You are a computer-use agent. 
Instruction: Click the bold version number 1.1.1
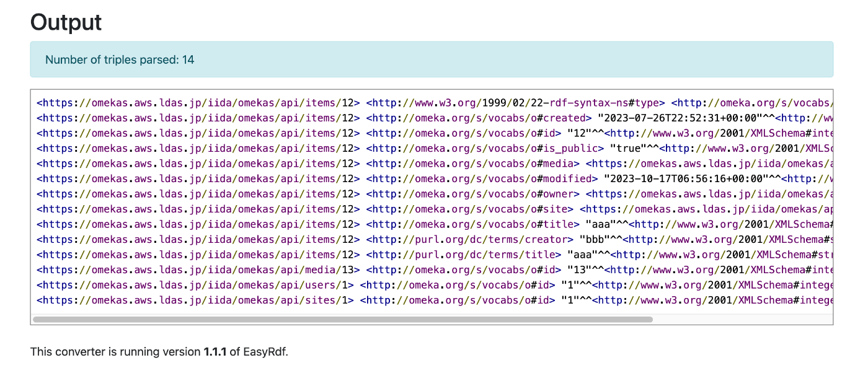(213, 351)
